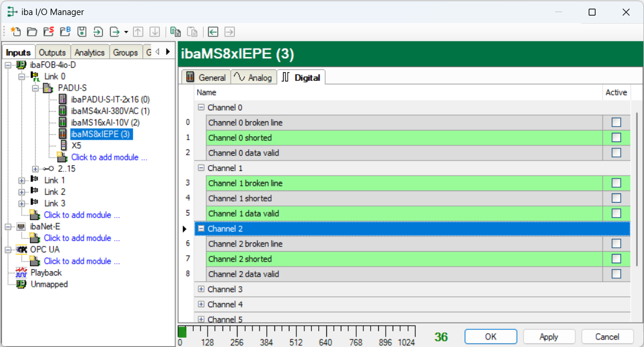The height and width of the screenshot is (347, 644).
Task: Select the Playback node in tree
Action: 46,273
